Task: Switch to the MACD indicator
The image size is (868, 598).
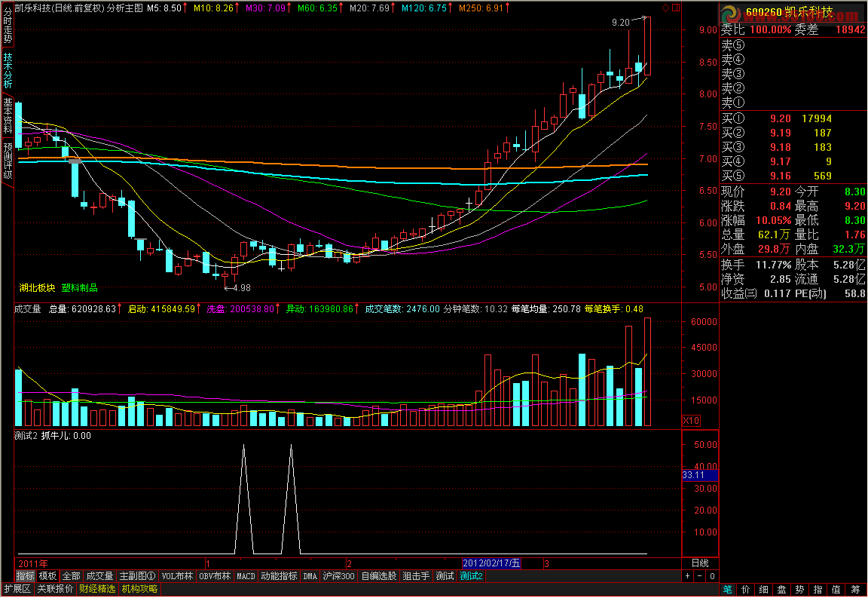Action: (246, 576)
